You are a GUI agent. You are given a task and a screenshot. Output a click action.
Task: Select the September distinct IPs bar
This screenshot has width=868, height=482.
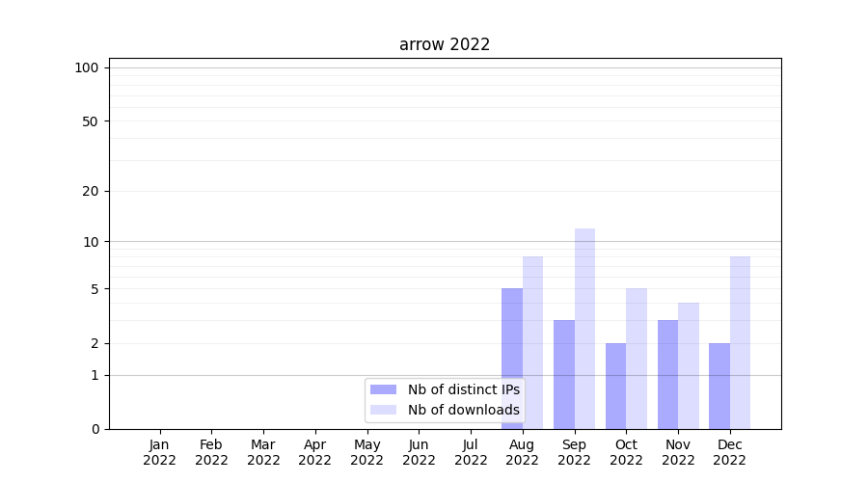[564, 374]
